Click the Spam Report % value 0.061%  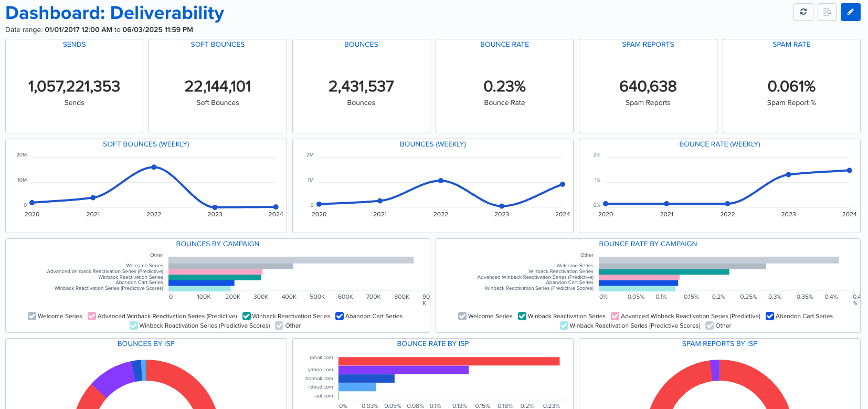click(x=791, y=86)
